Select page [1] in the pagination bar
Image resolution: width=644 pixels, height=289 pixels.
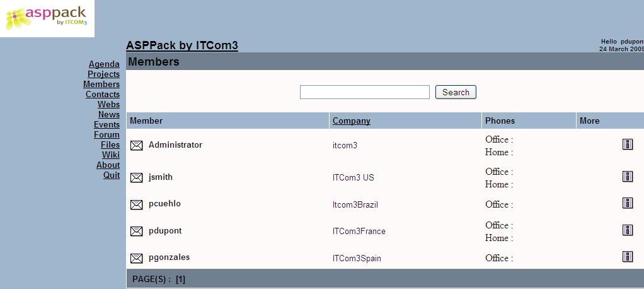point(180,280)
